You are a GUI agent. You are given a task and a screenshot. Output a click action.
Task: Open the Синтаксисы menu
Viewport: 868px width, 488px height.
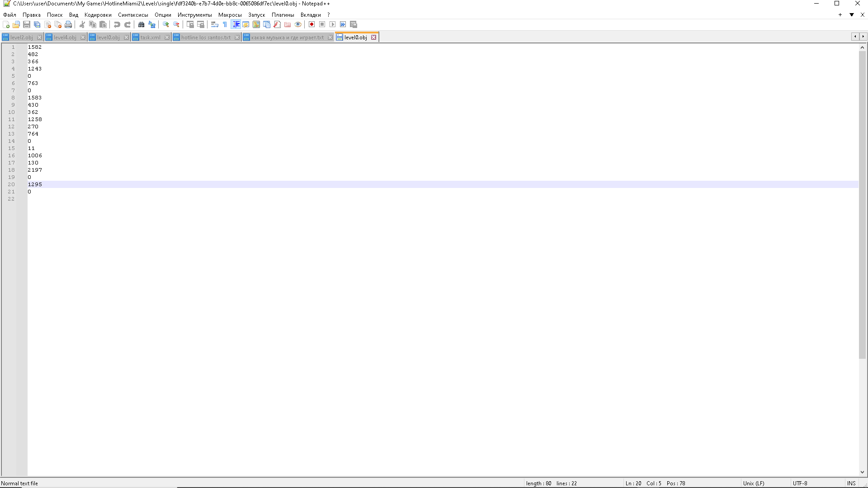pos(133,15)
